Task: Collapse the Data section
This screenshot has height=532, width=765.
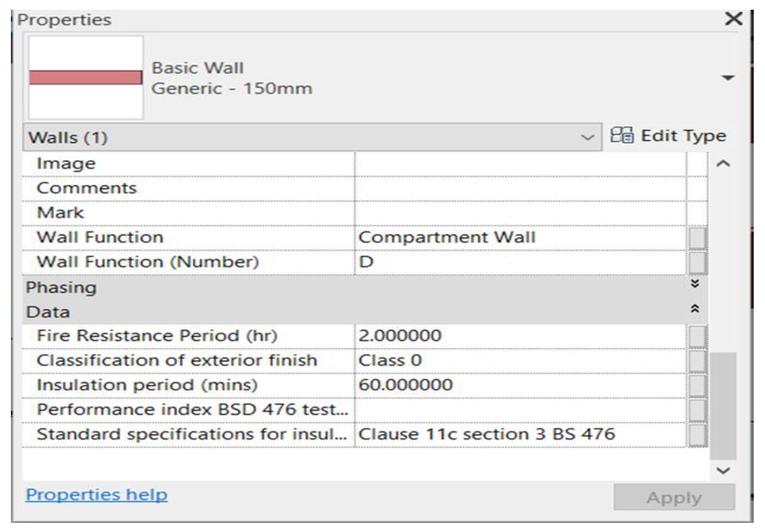Action: click(695, 309)
